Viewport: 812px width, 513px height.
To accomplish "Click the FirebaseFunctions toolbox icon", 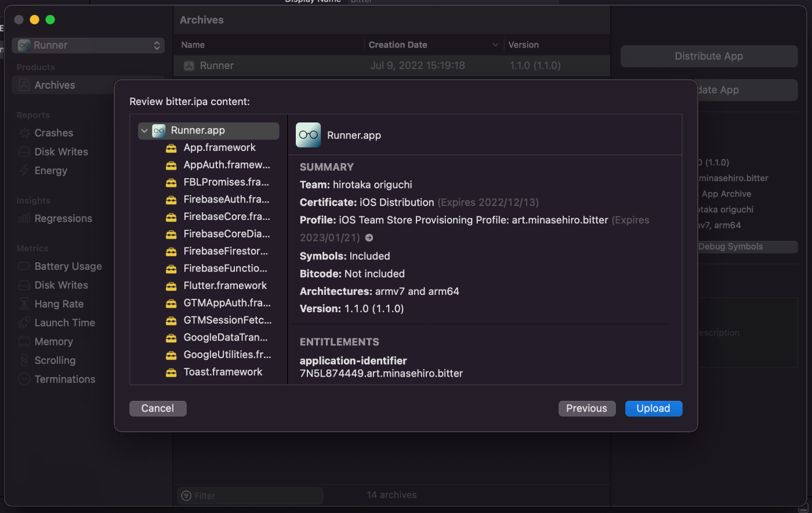I will pyautogui.click(x=171, y=269).
